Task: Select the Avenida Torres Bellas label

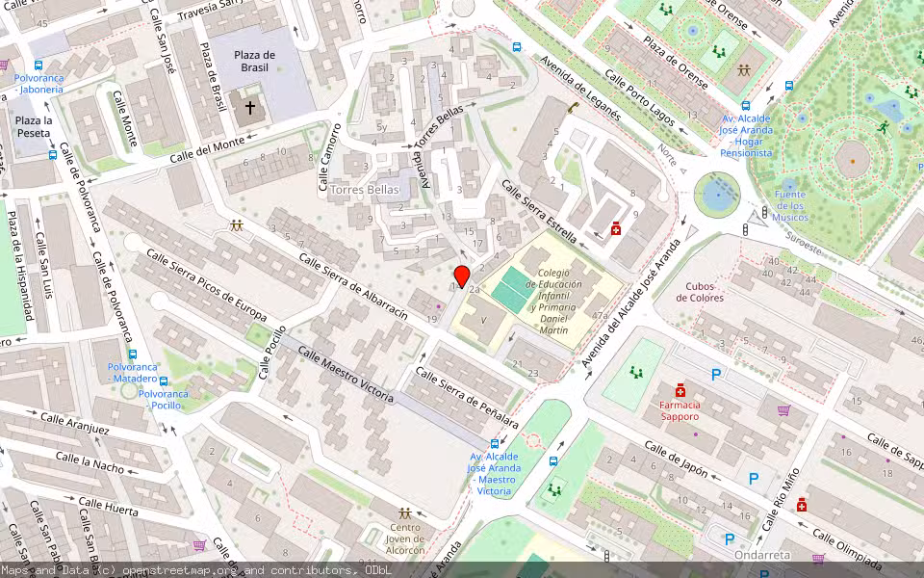Action: 437,145
